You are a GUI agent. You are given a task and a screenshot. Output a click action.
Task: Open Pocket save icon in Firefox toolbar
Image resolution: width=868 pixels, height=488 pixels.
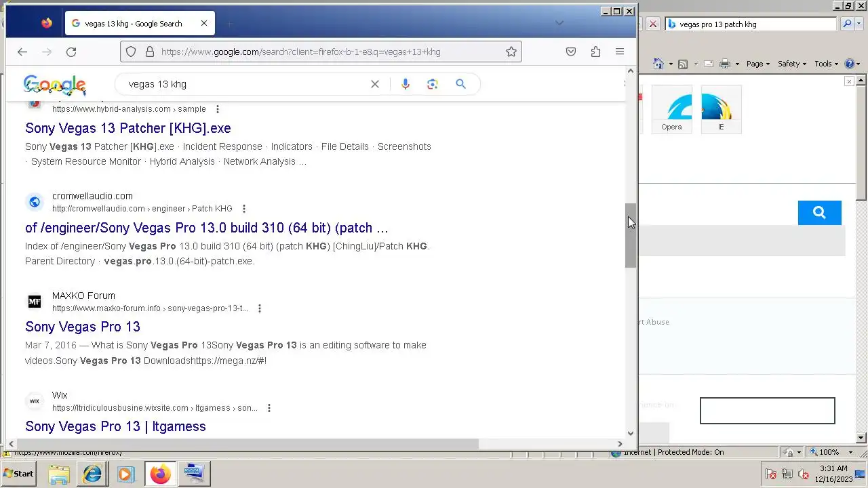(x=571, y=52)
